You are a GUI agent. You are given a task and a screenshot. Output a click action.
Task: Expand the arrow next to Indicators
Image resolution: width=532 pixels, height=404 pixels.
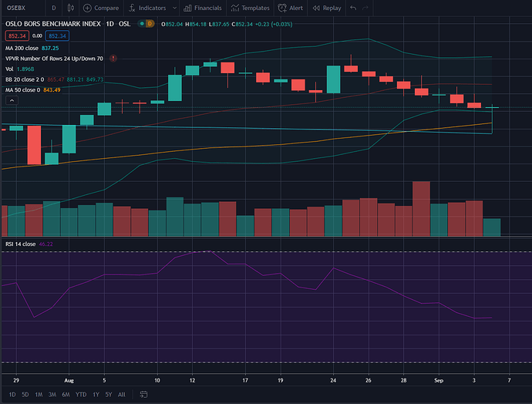(x=174, y=8)
